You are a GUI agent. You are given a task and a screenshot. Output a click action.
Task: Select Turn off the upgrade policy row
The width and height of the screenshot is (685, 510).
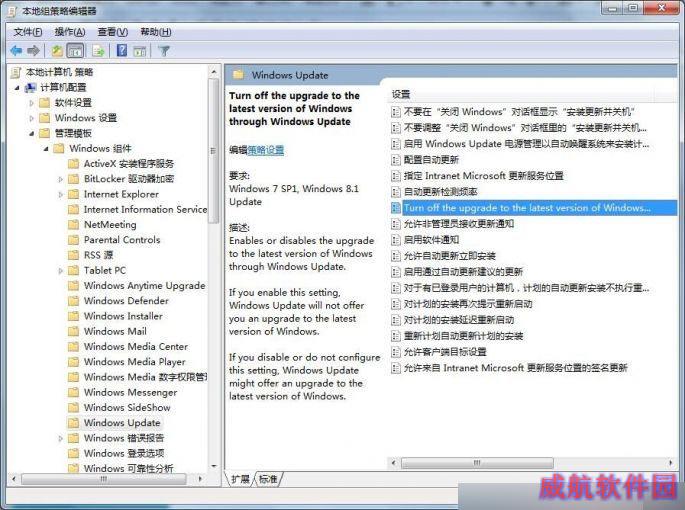tap(533, 208)
